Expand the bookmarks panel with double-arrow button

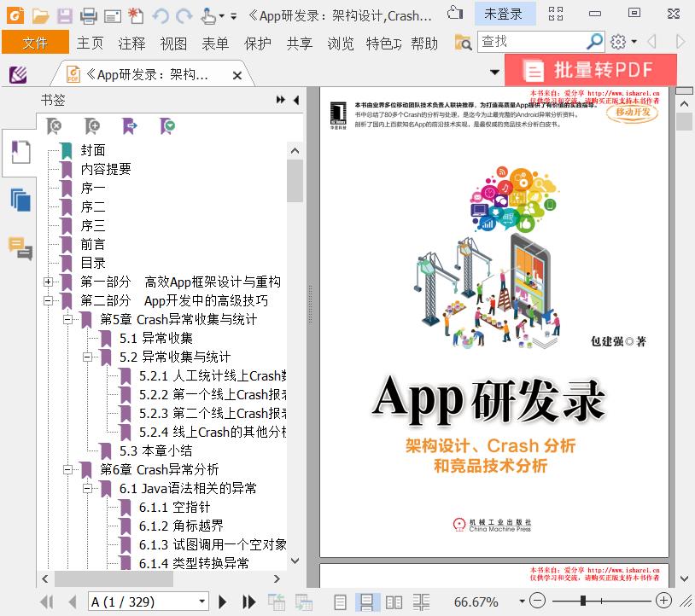(281, 100)
